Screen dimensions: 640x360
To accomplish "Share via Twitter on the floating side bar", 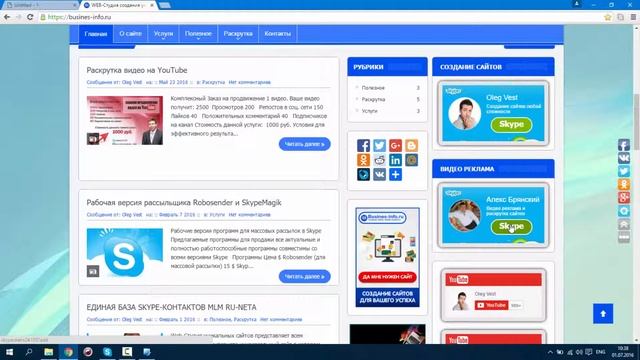I will (x=624, y=171).
